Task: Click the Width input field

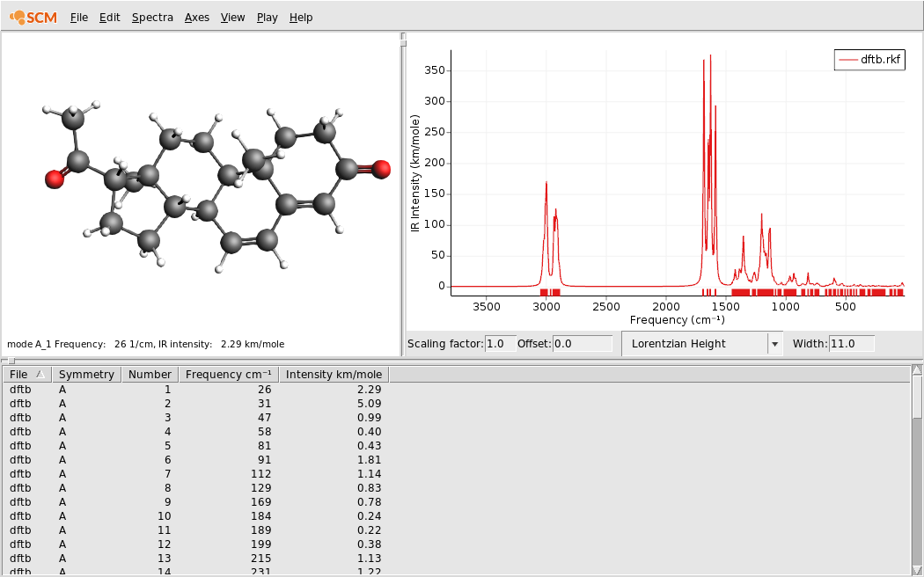Action: (852, 344)
